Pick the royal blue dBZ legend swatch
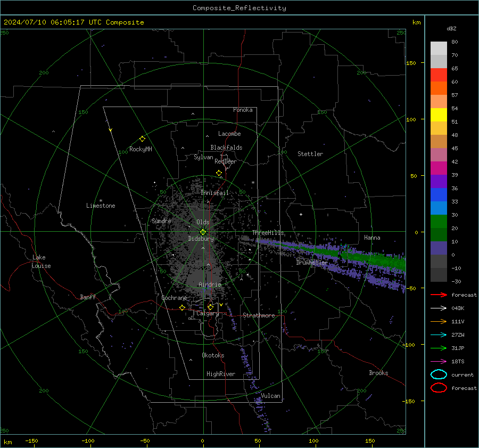479x448 pixels. [439, 195]
